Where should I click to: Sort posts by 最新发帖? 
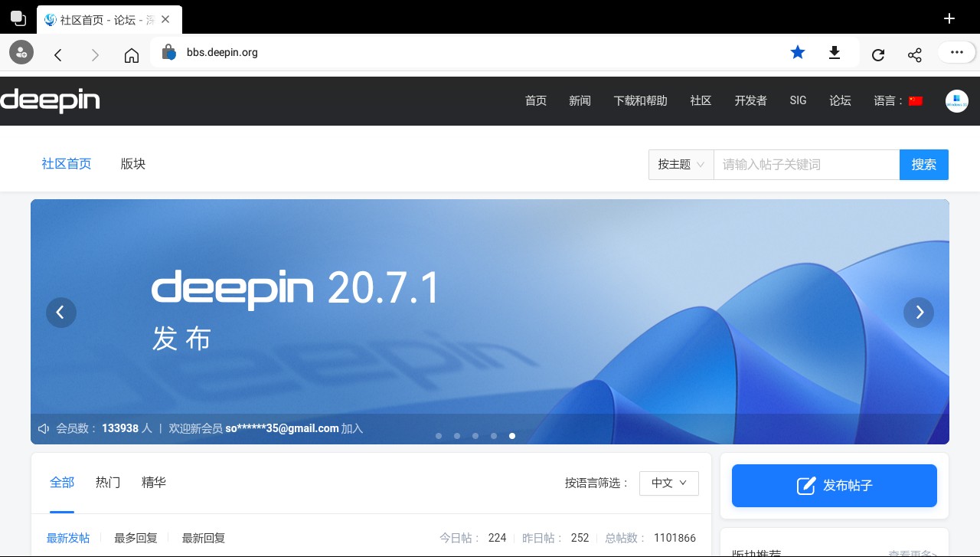[68, 538]
